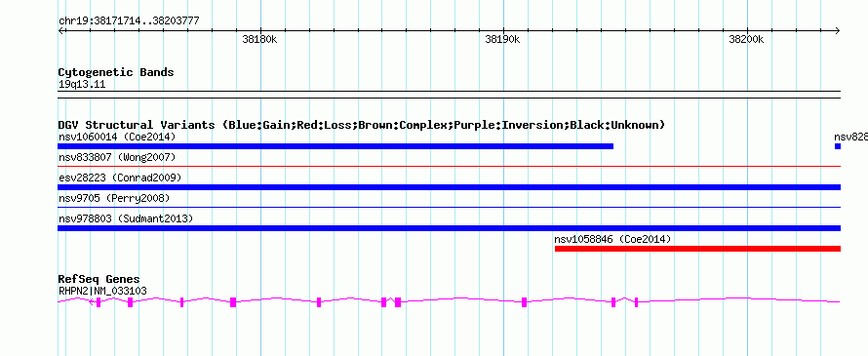
Task: Select the Cytogenetic Bands track title
Action: (x=116, y=72)
